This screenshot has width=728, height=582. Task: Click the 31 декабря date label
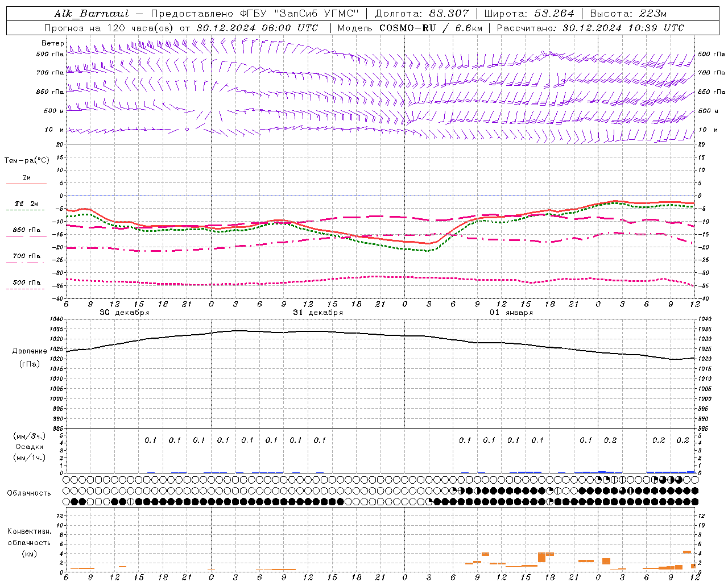(318, 313)
